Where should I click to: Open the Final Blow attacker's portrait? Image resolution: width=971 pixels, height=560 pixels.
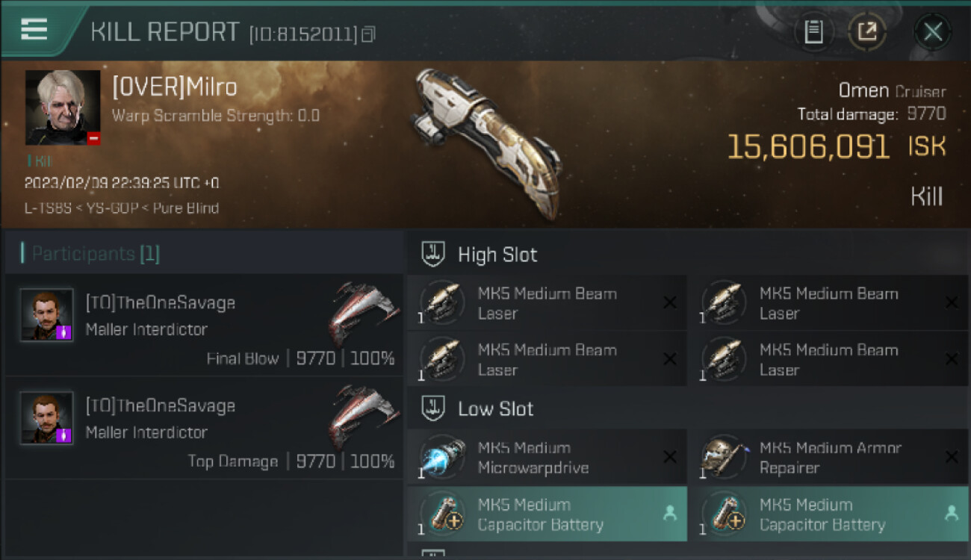pos(46,315)
